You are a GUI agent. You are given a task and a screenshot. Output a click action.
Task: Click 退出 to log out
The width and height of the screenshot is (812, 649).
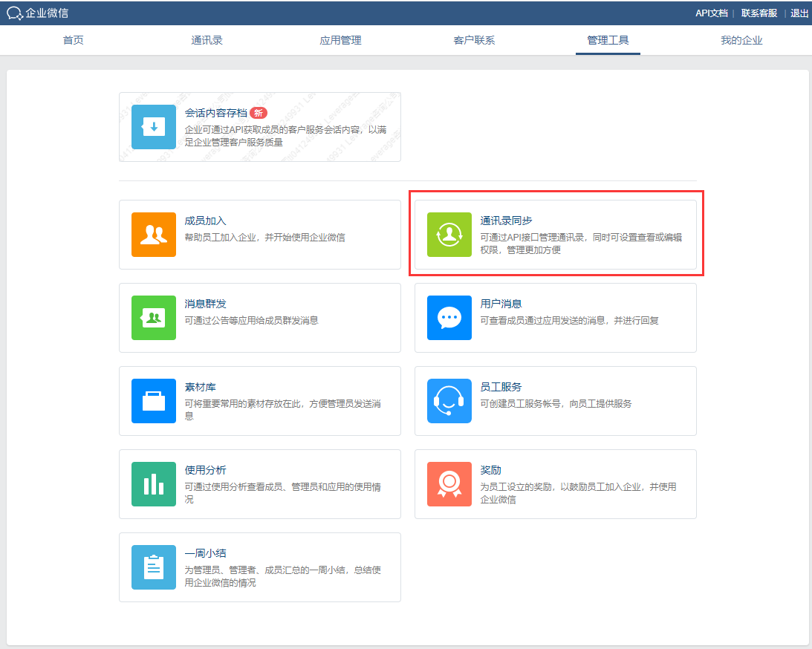799,13
